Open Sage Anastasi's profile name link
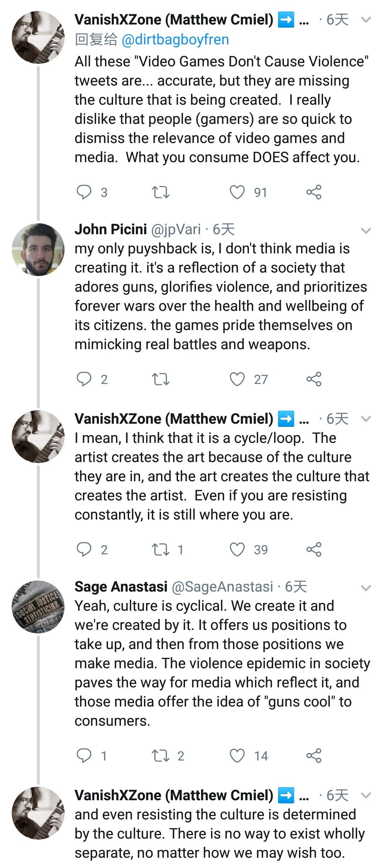 point(121,587)
